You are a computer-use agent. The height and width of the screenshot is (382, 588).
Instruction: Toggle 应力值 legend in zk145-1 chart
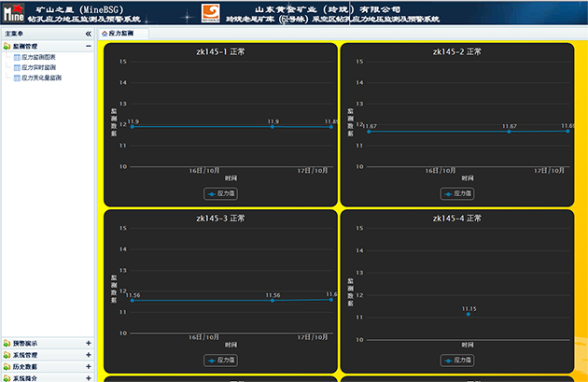(221, 193)
